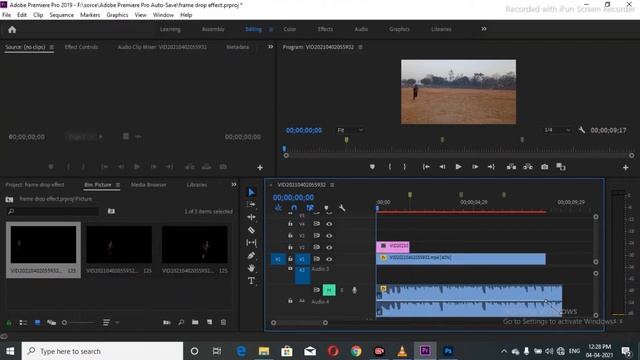Switch to Effect Controls tab

pyautogui.click(x=81, y=47)
